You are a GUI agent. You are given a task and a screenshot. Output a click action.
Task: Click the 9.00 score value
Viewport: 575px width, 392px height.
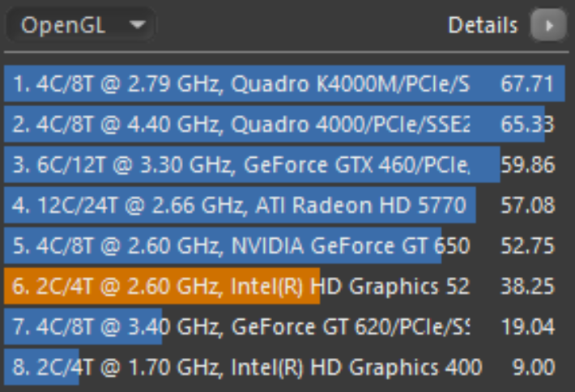tap(533, 367)
